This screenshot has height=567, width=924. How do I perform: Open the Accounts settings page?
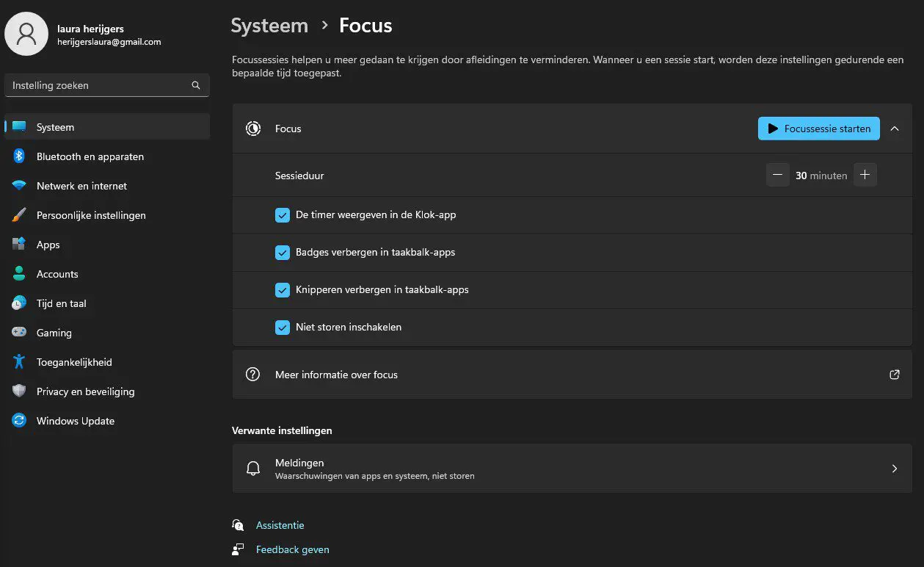[107, 274]
